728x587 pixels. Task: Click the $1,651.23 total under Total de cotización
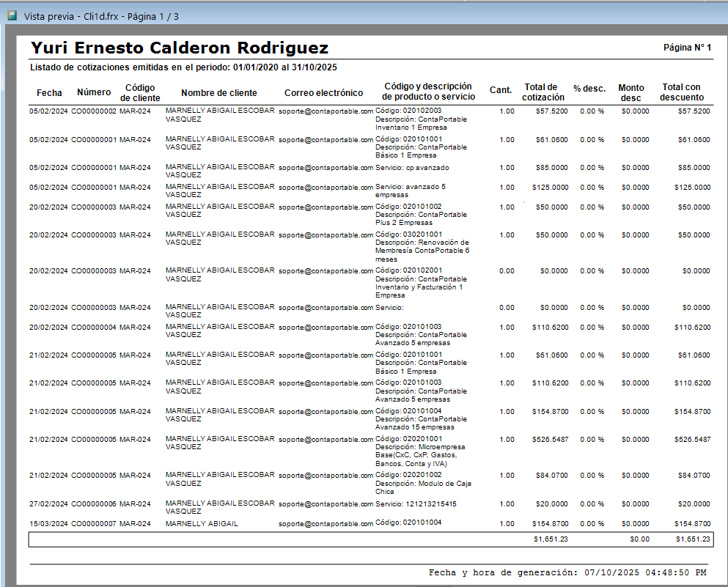[551, 539]
